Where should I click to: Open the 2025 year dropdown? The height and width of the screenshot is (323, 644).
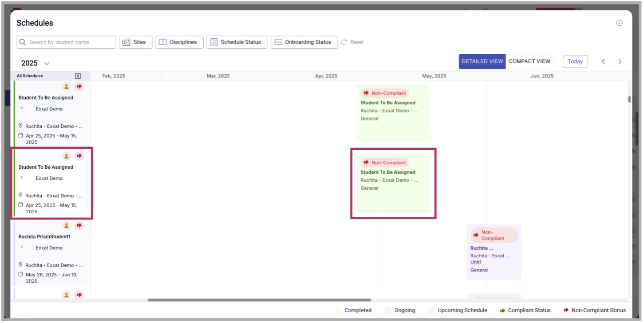pyautogui.click(x=36, y=63)
